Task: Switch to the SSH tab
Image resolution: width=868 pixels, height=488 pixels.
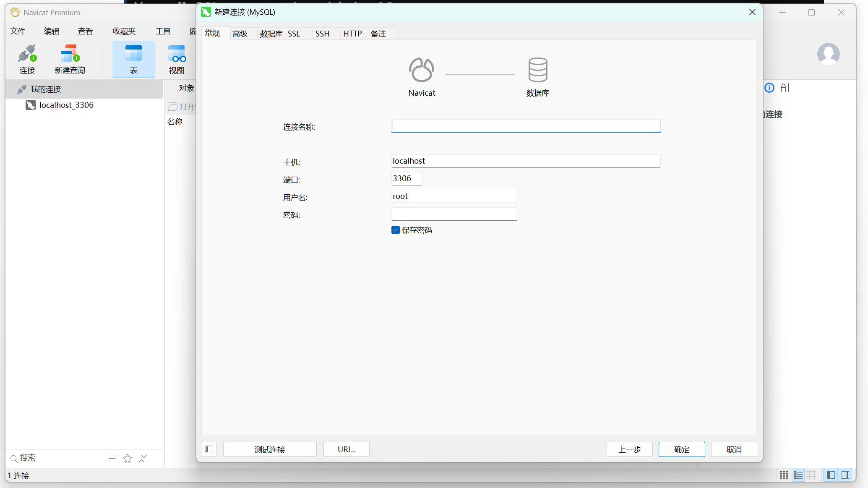Action: (322, 34)
